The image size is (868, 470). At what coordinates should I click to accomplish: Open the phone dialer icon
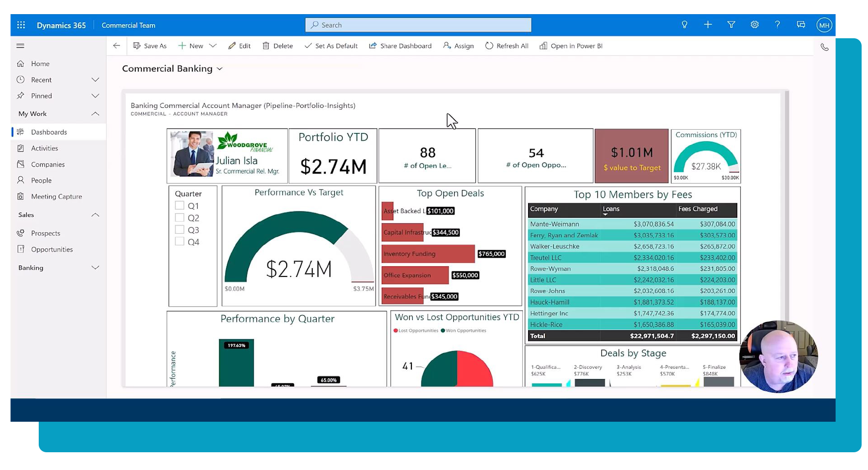click(x=824, y=47)
